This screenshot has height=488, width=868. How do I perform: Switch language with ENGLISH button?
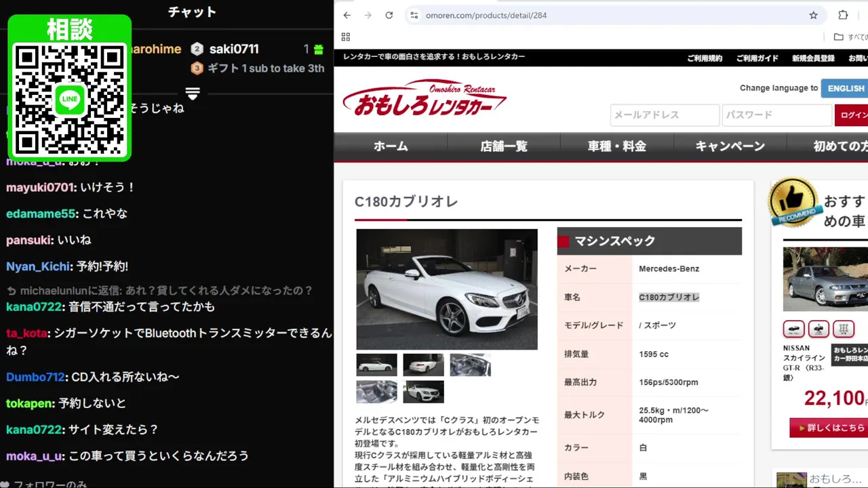[845, 88]
